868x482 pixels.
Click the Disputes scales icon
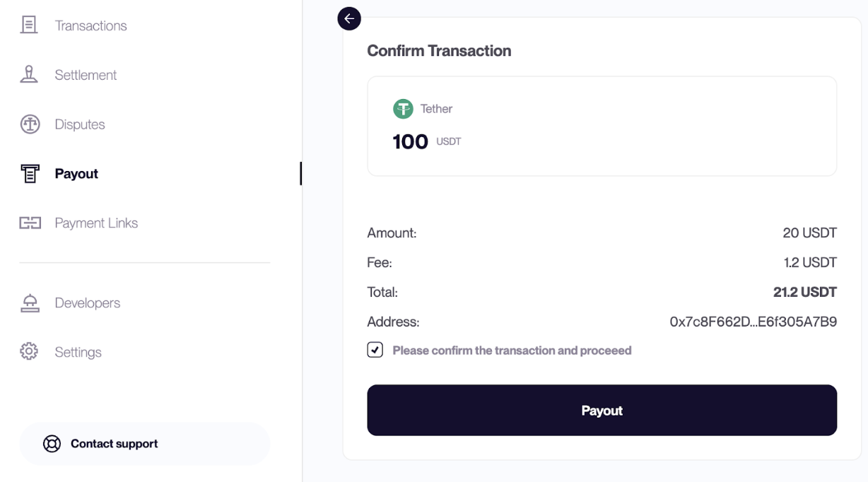pos(30,124)
